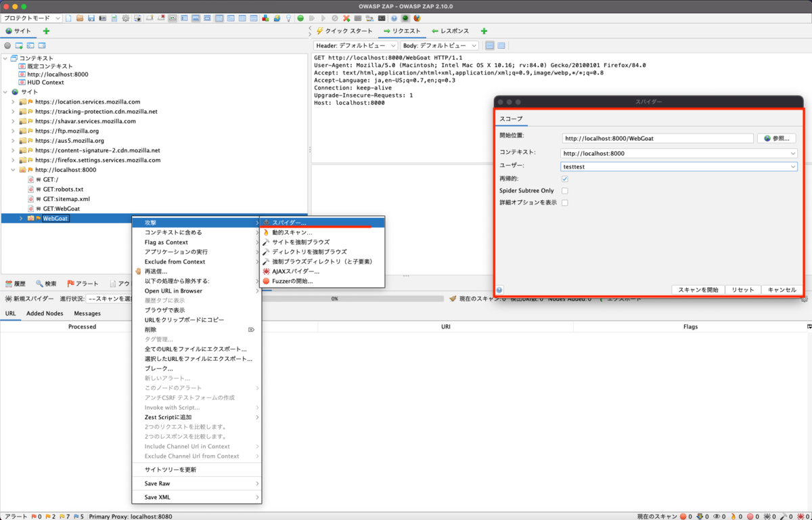Click the Processed column header
812x520 pixels.
coord(83,326)
